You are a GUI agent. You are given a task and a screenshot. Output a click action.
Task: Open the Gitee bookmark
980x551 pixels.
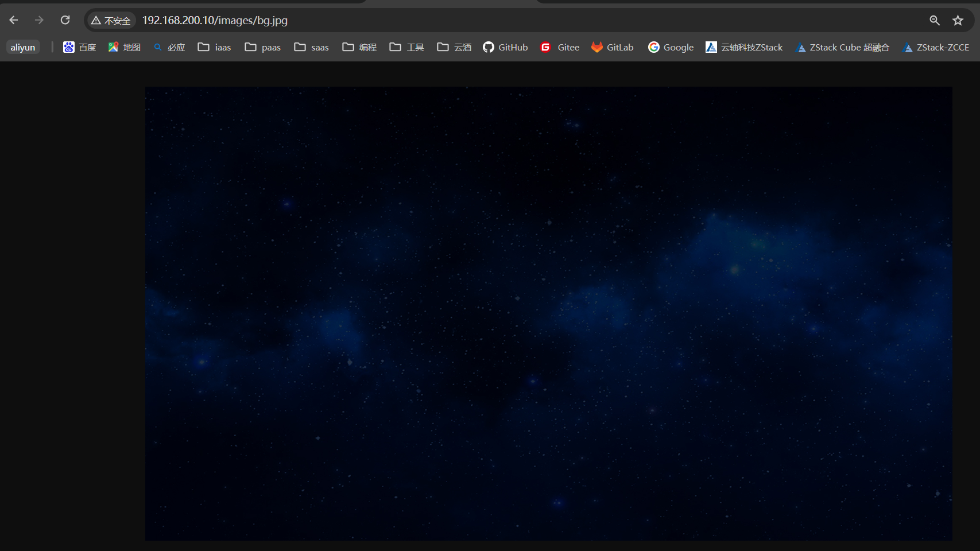click(x=560, y=47)
